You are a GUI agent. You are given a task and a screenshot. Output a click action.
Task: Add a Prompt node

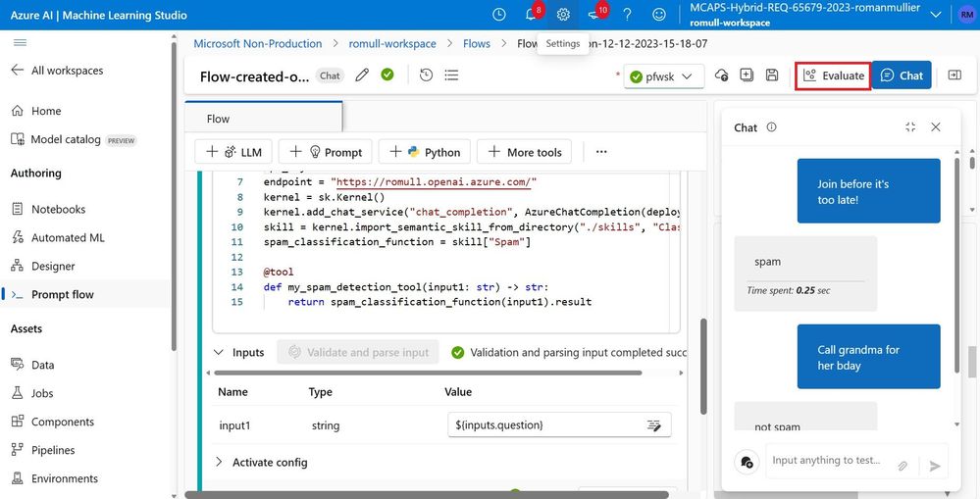tap(325, 152)
